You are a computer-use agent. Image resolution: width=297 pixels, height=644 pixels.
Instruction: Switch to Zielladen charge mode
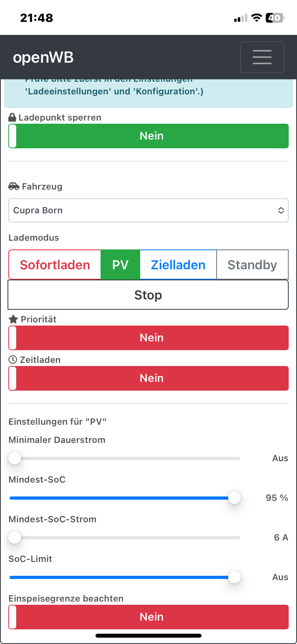[178, 265]
